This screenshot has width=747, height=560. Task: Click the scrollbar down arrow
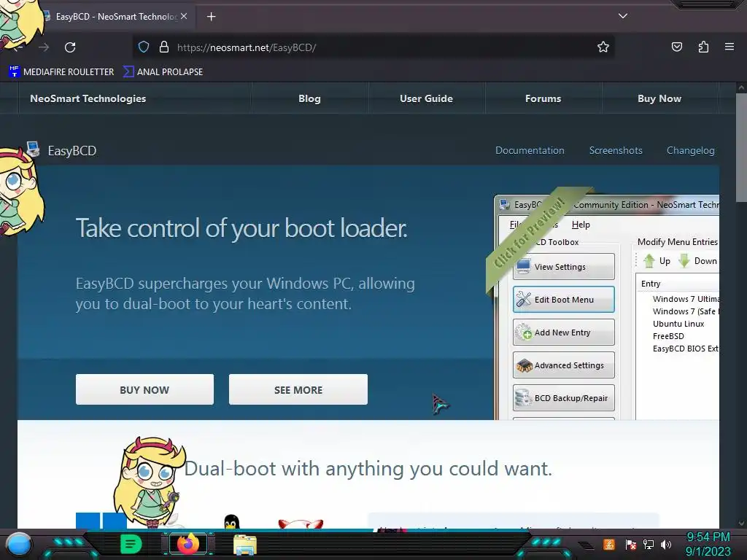(x=741, y=523)
